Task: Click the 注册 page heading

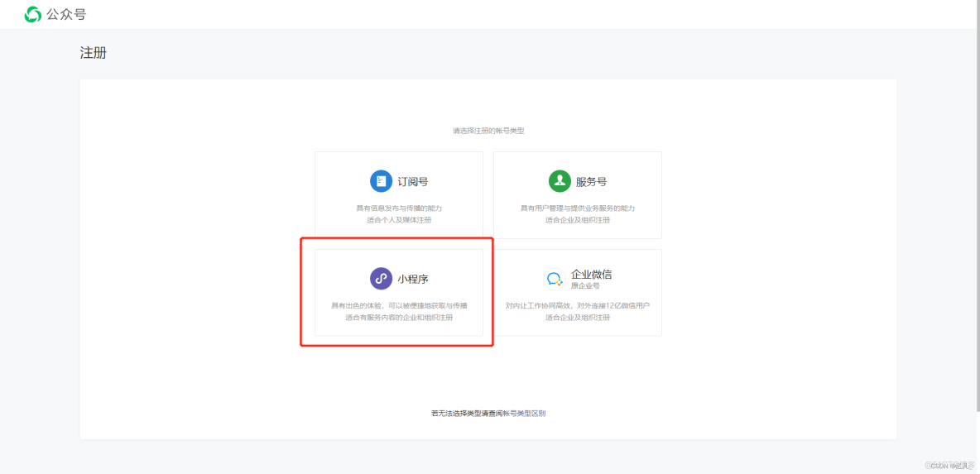Action: coord(94,53)
